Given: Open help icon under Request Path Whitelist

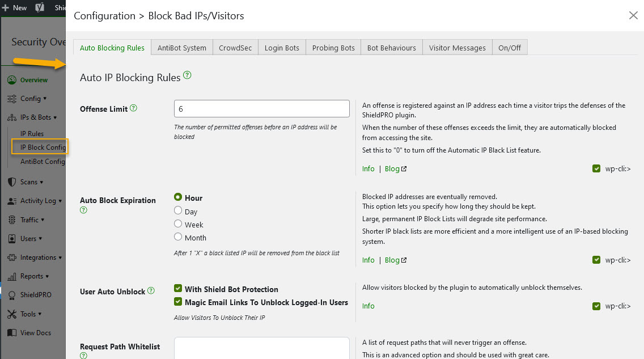Looking at the screenshot, I should pos(83,356).
